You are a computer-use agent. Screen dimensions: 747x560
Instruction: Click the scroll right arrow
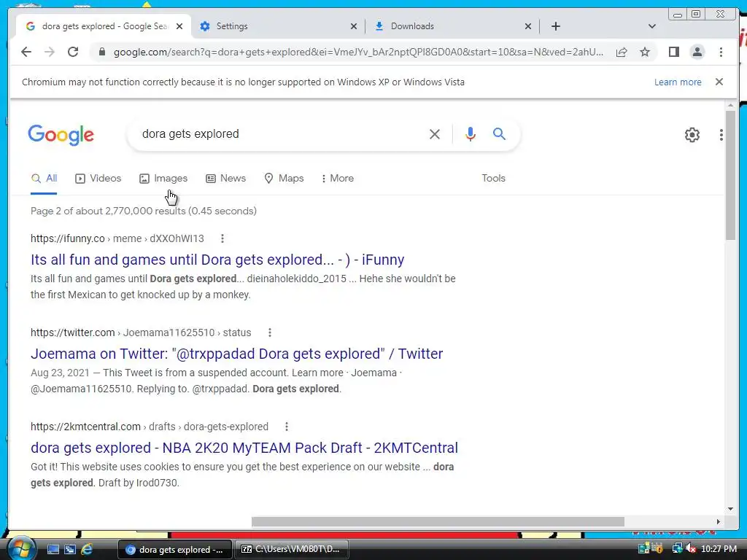click(x=718, y=522)
